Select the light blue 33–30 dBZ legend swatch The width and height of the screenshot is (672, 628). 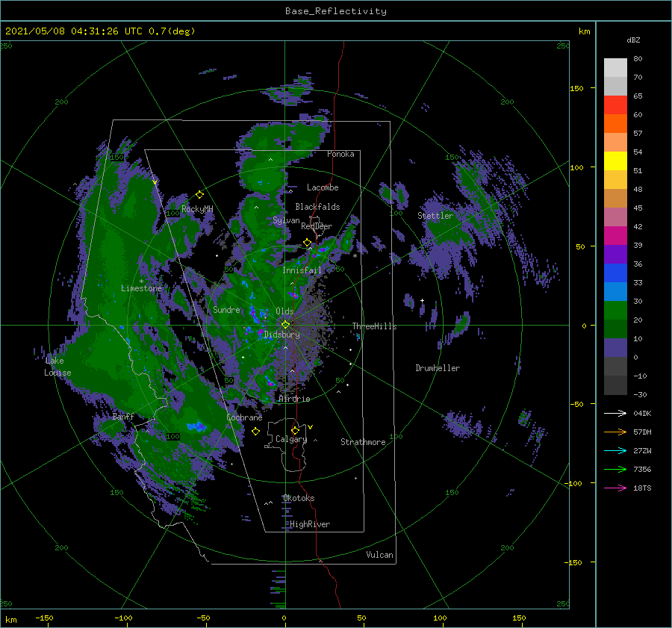[615, 292]
